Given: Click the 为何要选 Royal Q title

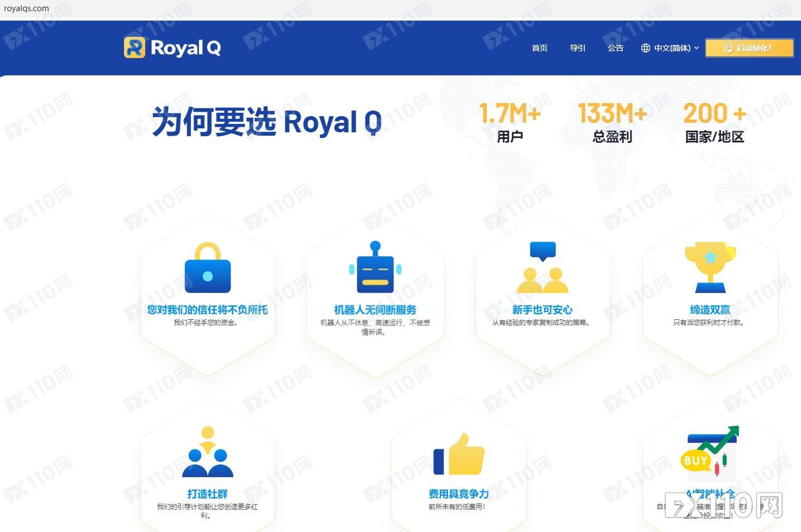Looking at the screenshot, I should 267,122.
